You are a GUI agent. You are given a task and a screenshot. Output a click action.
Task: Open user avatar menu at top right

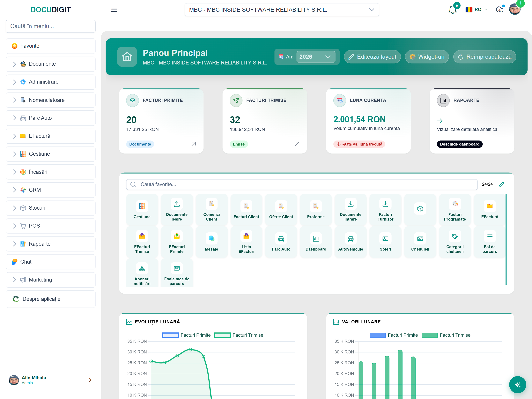point(515,9)
